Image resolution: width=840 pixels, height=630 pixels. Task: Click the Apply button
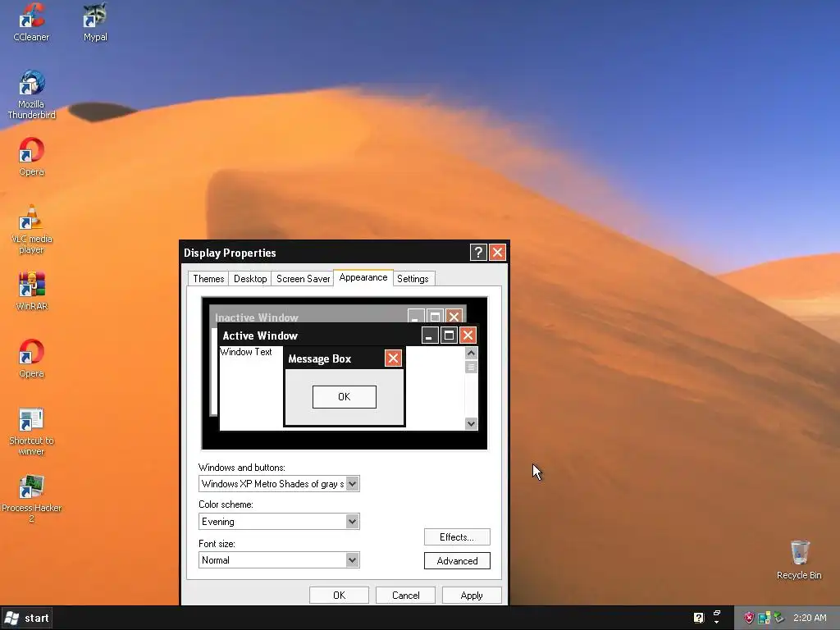pos(472,596)
